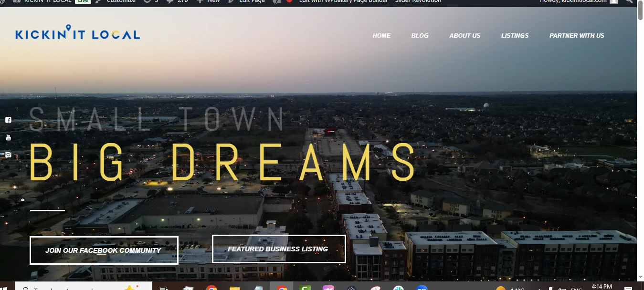Open the Facebook social icon

point(8,120)
